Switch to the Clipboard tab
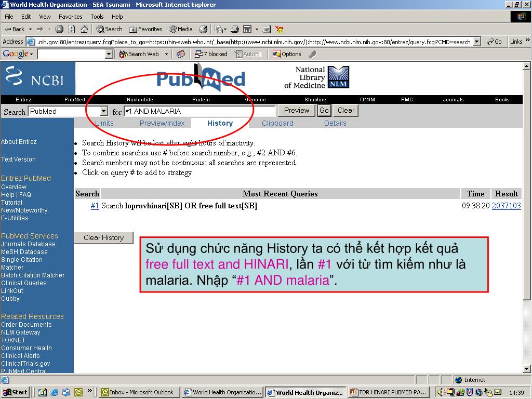This screenshot has width=532, height=399. click(277, 123)
